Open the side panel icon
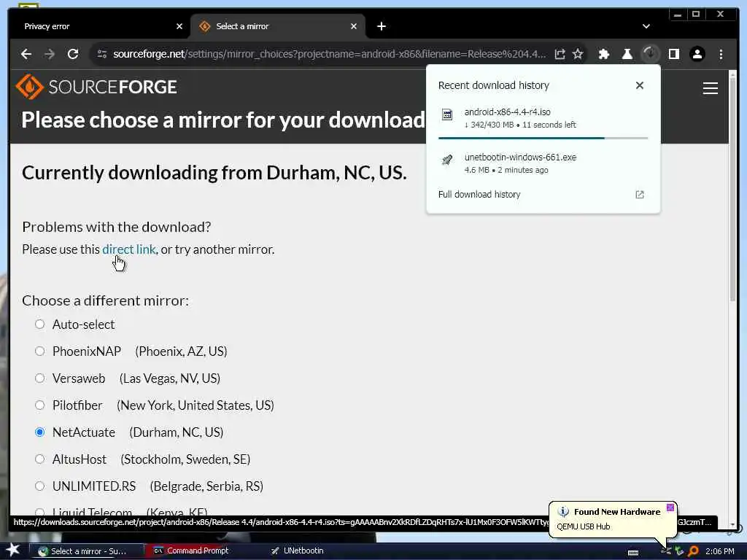 (673, 54)
